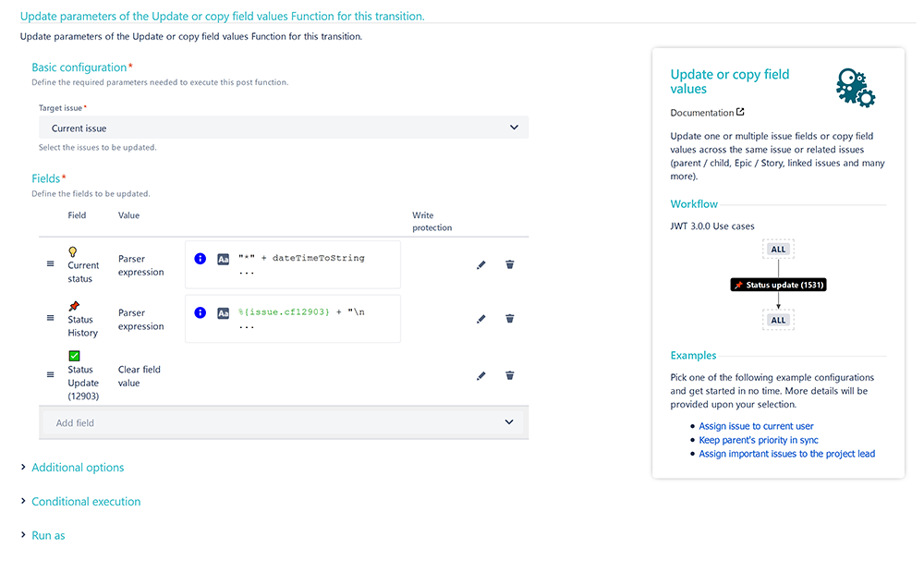The width and height of the screenshot is (924, 561).
Task: Click the gears icon in the help panel
Action: [x=855, y=88]
